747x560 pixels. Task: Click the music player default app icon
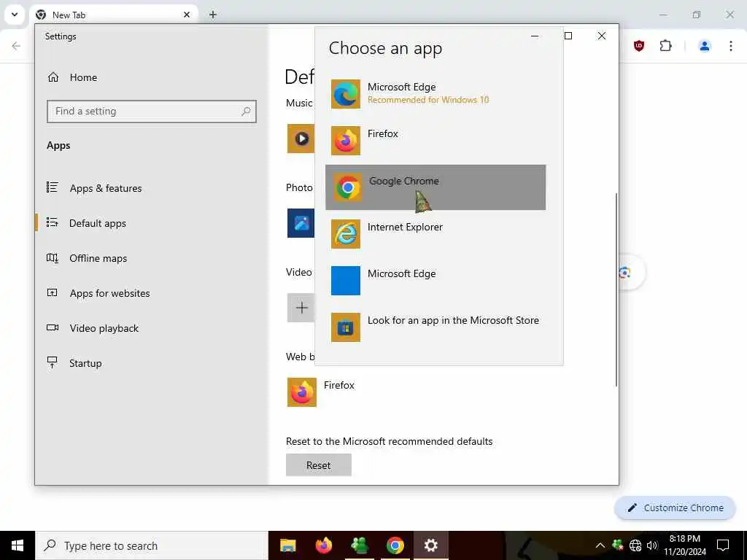(301, 139)
